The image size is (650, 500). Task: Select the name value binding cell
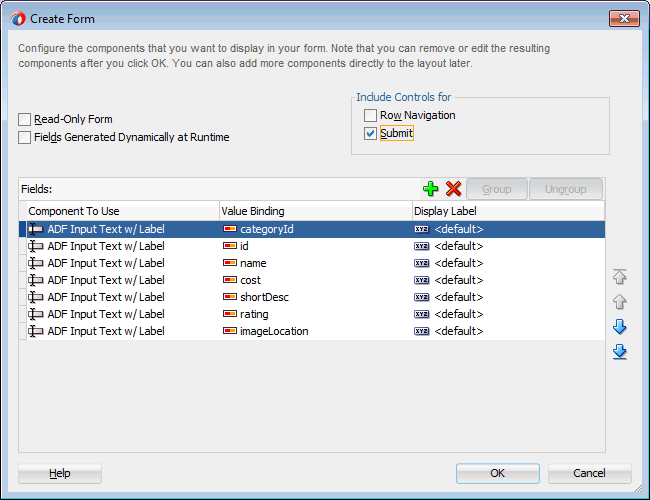point(316,263)
